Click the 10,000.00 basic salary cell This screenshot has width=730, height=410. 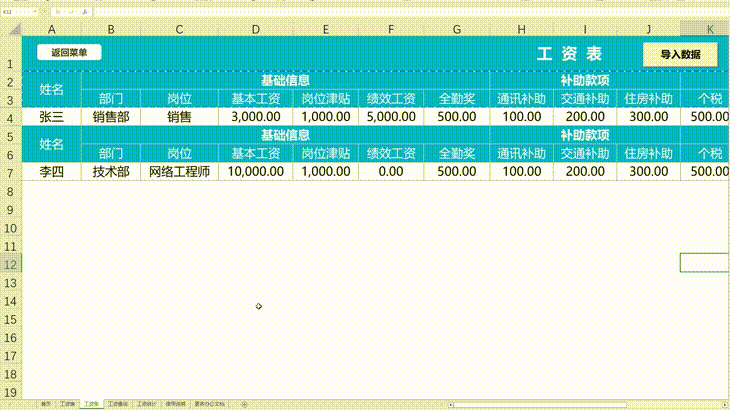(x=256, y=171)
